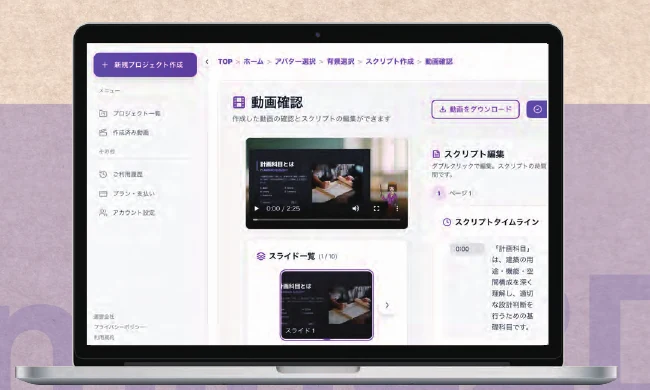Enter fullscreen on the video player
Screen dimensions: 650x390
click(x=376, y=208)
